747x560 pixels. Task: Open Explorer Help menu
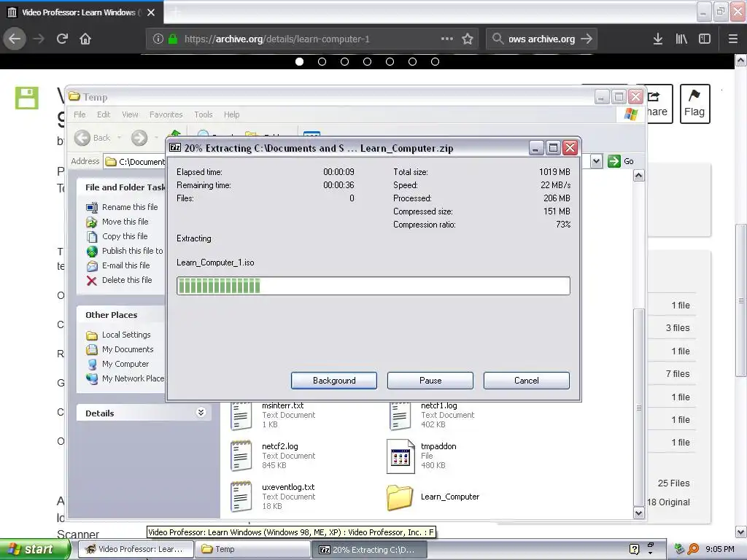231,114
